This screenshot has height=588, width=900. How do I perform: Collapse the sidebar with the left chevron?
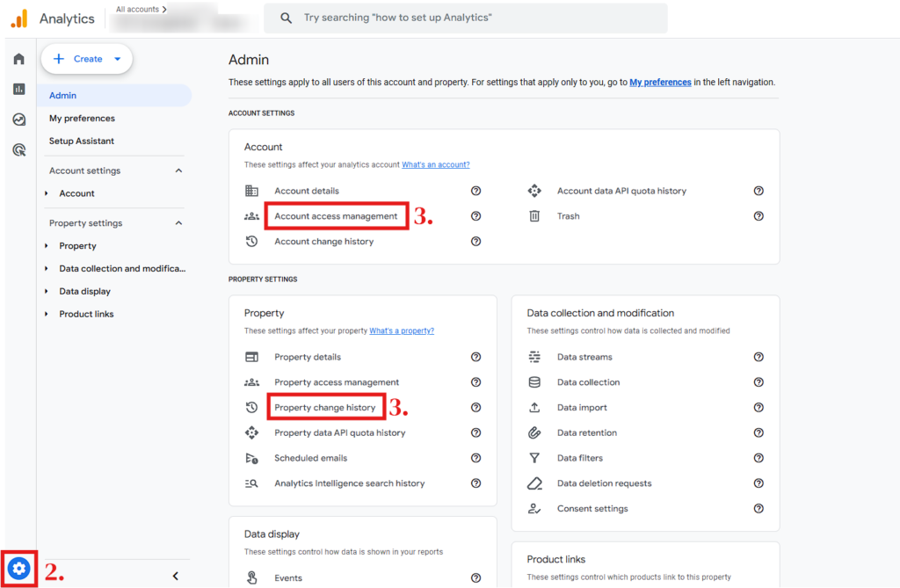(176, 576)
